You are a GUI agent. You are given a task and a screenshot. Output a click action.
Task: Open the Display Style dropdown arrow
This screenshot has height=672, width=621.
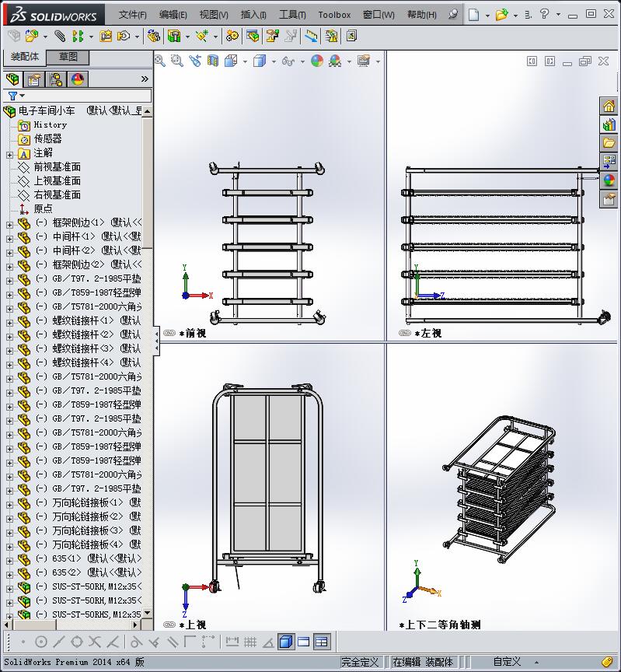point(274,61)
